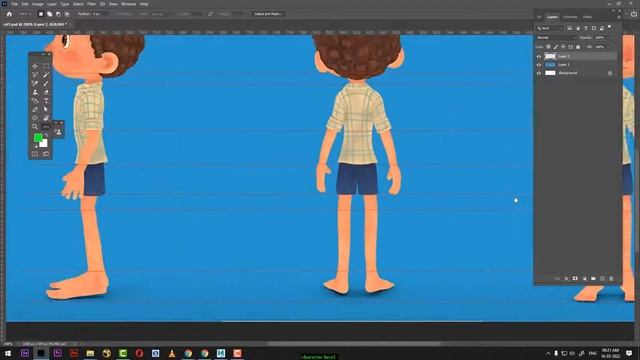Filter layers by adjustment layers icon
Viewport: 640px width, 360px height.
point(578,28)
